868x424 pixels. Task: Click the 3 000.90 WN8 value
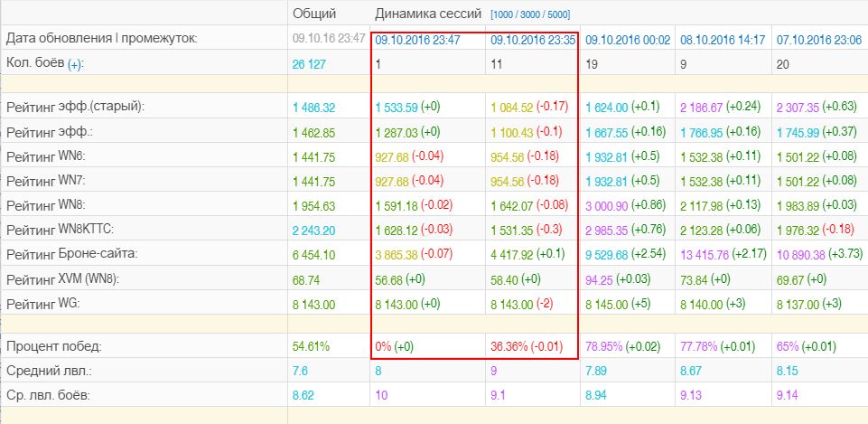pyautogui.click(x=607, y=206)
